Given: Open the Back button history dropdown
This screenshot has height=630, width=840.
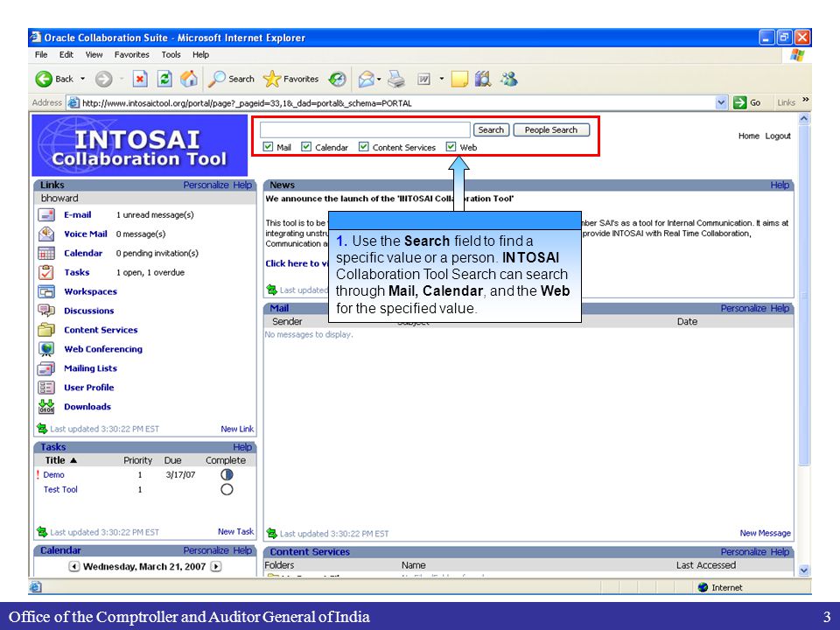Looking at the screenshot, I should [x=83, y=79].
